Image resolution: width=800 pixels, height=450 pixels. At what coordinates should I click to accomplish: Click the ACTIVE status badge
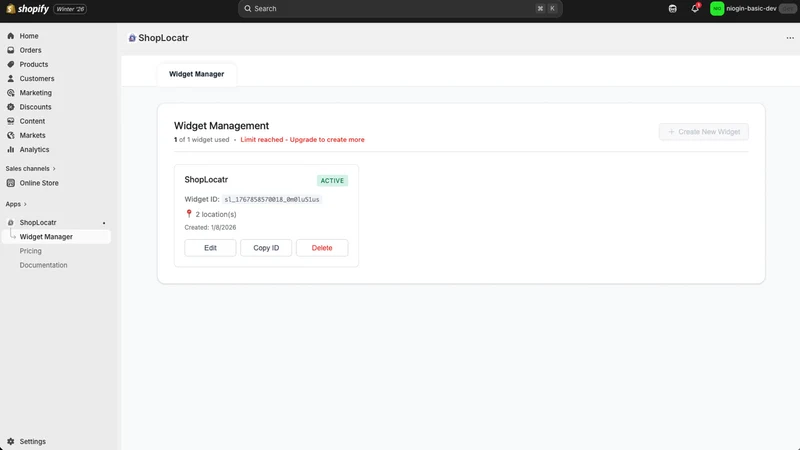[332, 181]
